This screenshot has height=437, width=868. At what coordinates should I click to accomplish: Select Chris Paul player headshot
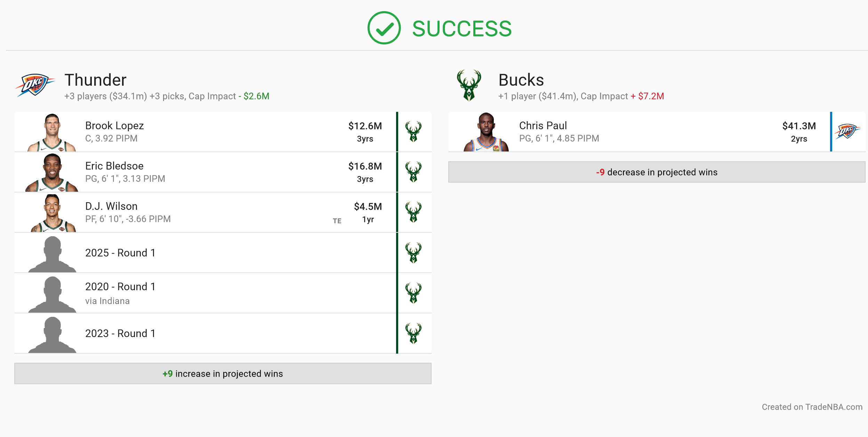(x=486, y=132)
